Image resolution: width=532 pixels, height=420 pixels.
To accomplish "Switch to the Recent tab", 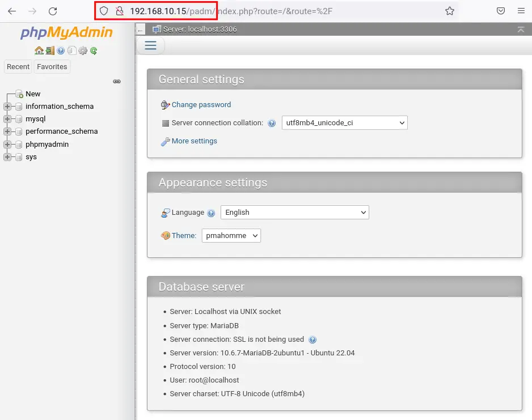I will point(18,67).
